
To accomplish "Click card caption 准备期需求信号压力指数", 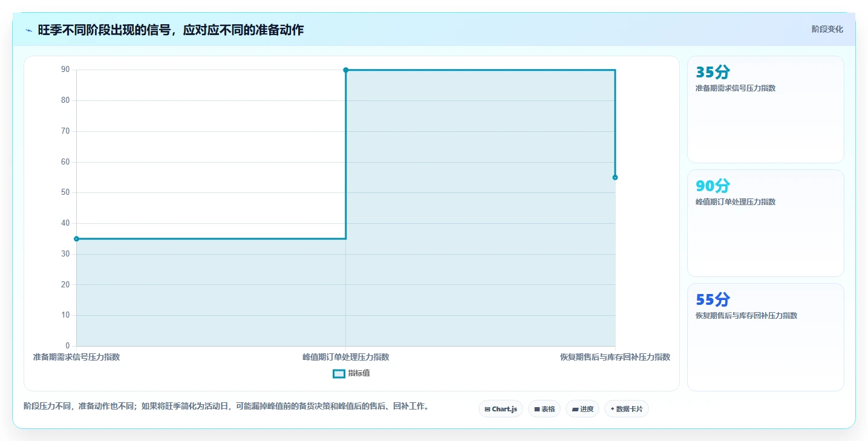I will pyautogui.click(x=736, y=88).
